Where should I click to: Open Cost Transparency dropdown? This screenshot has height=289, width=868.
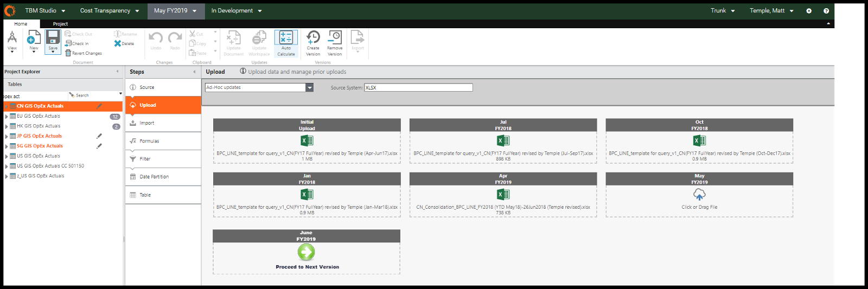(110, 10)
